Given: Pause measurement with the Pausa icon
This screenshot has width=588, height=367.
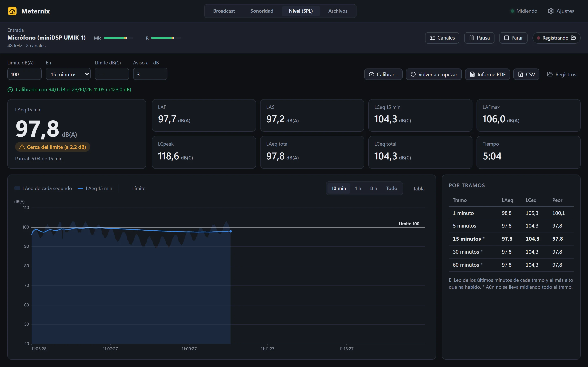Looking at the screenshot, I should click(472, 38).
